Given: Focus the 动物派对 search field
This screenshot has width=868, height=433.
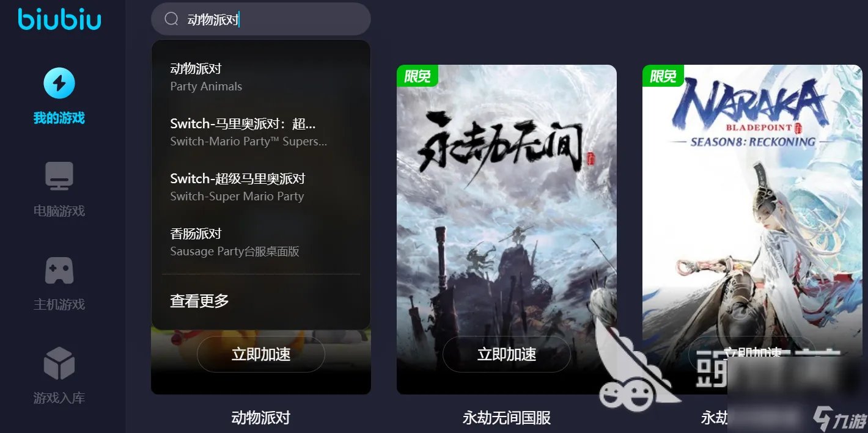Looking at the screenshot, I should point(261,19).
